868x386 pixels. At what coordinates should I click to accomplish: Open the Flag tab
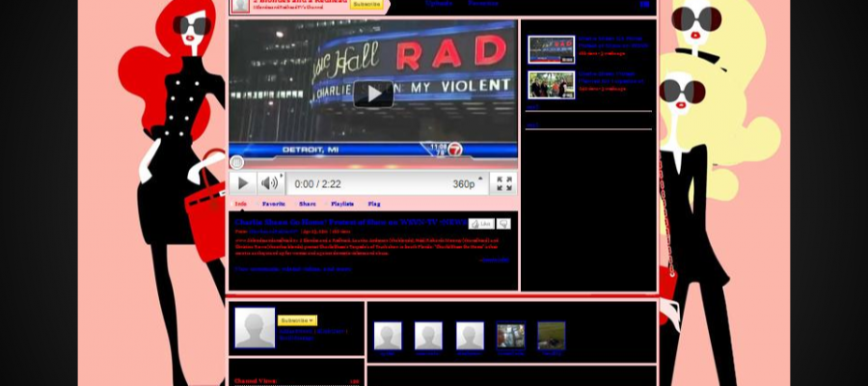[374, 204]
